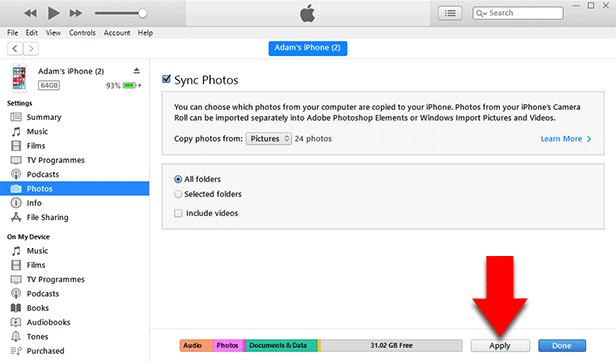The width and height of the screenshot is (616, 362).
Task: Select Music under Settings
Action: 75,131
